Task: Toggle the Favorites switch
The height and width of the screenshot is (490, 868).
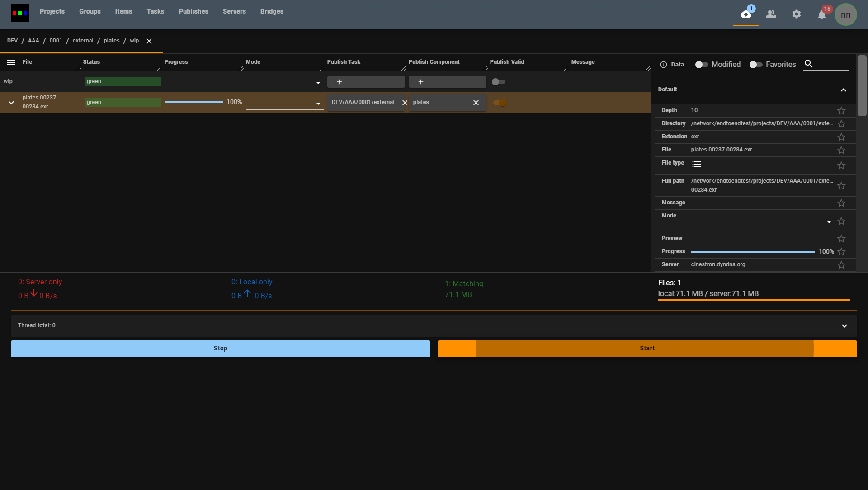Action: [755, 65]
